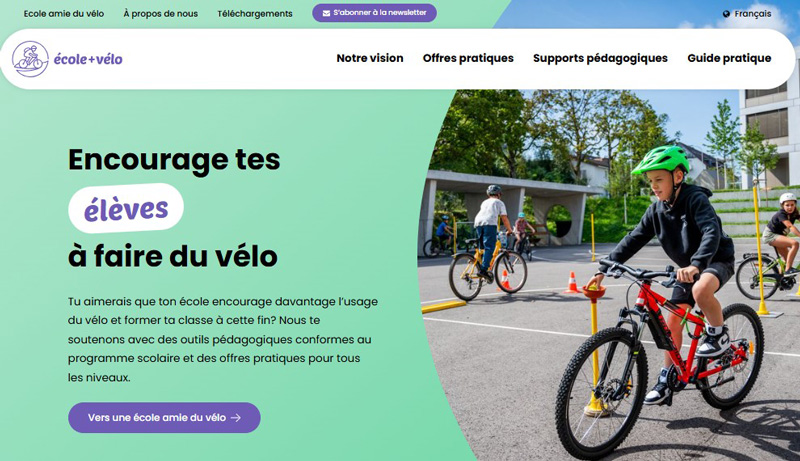Subscribe via S'abonner à la newsletter

tap(374, 13)
